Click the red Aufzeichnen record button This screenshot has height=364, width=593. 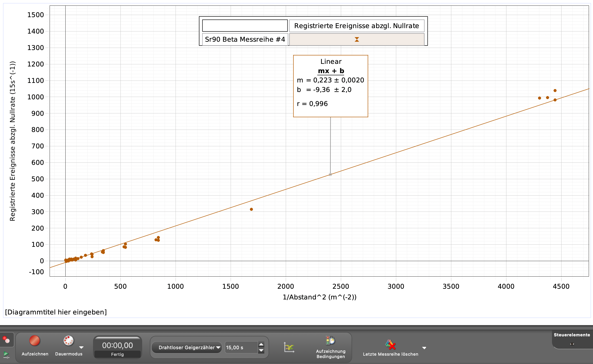point(35,341)
